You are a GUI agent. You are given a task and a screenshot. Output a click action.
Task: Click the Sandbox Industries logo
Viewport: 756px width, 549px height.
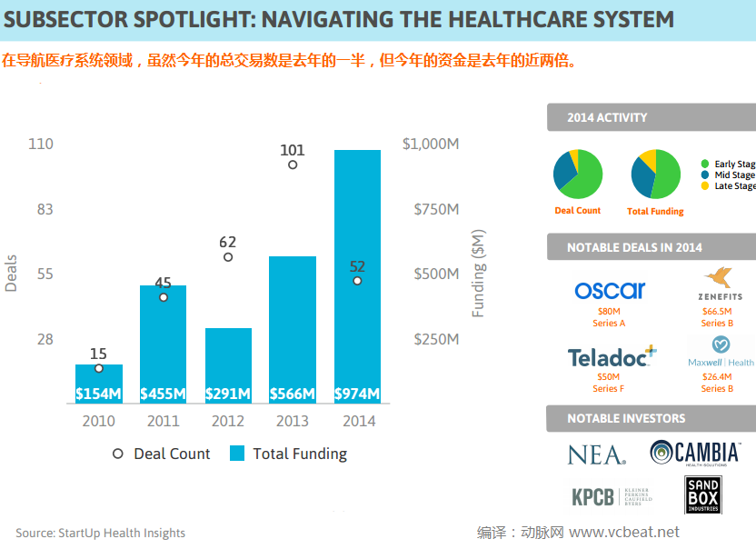click(x=702, y=495)
